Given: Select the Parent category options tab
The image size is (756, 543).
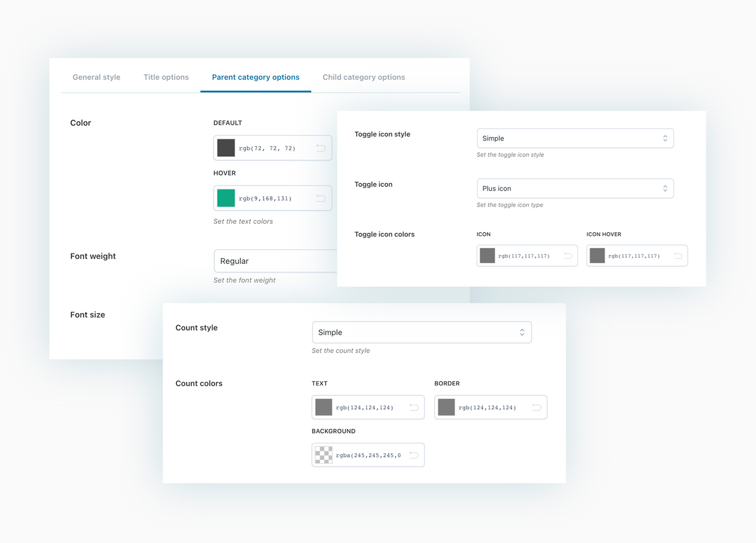Looking at the screenshot, I should coord(256,77).
